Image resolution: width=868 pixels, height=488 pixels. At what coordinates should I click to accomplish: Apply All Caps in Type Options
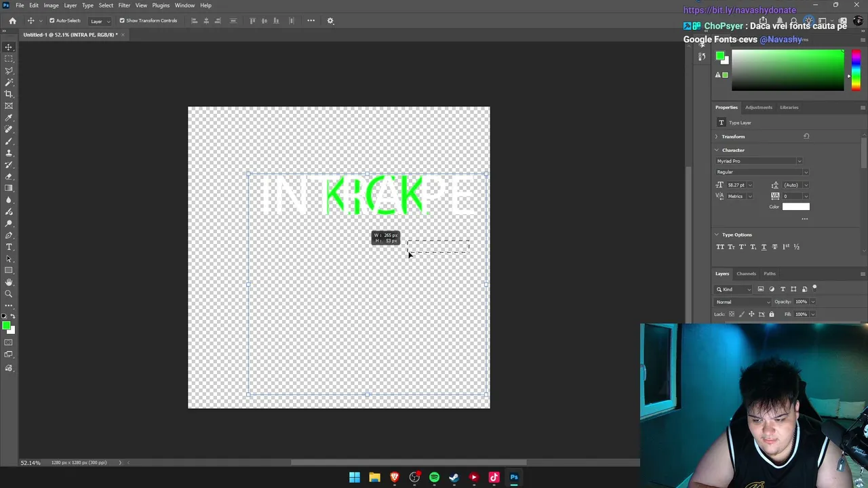click(720, 247)
